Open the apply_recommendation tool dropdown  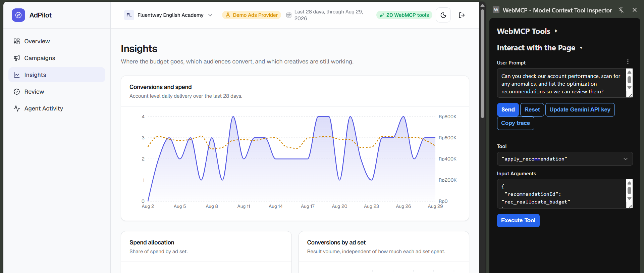(x=565, y=159)
